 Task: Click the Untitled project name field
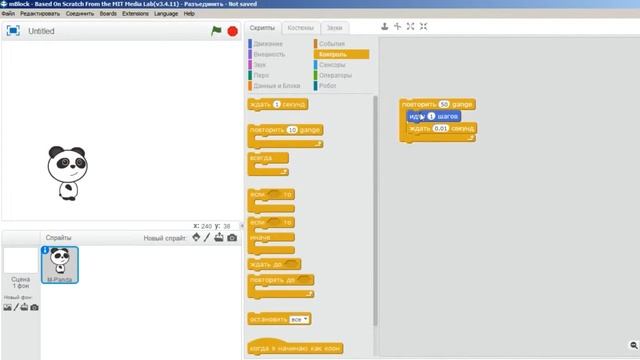coord(41,31)
